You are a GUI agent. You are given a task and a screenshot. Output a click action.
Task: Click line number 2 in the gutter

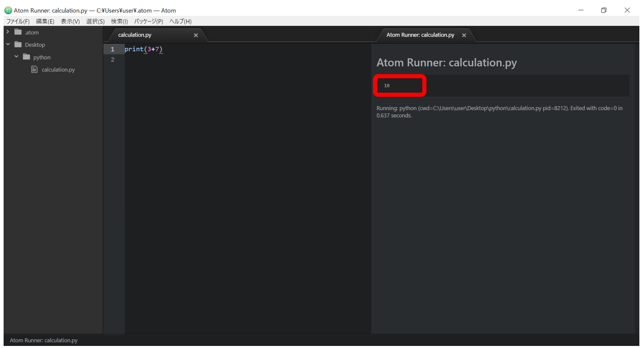point(113,60)
